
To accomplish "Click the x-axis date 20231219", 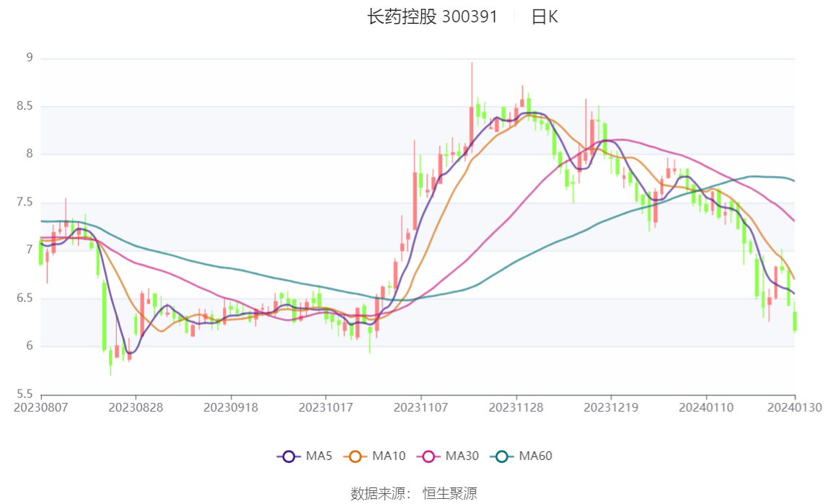I will tap(611, 408).
